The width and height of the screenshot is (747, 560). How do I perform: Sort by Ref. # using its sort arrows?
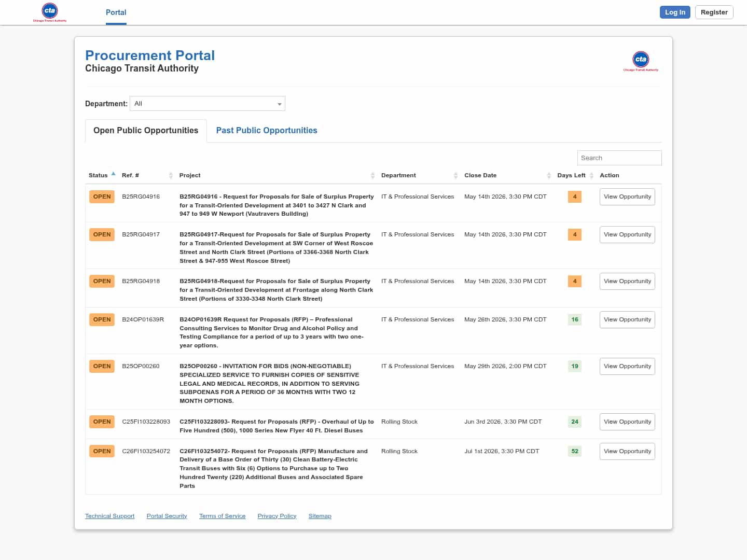click(x=171, y=176)
